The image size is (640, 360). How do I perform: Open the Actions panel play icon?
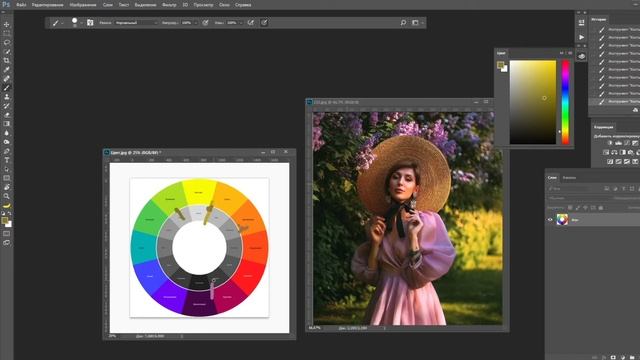pos(582,37)
